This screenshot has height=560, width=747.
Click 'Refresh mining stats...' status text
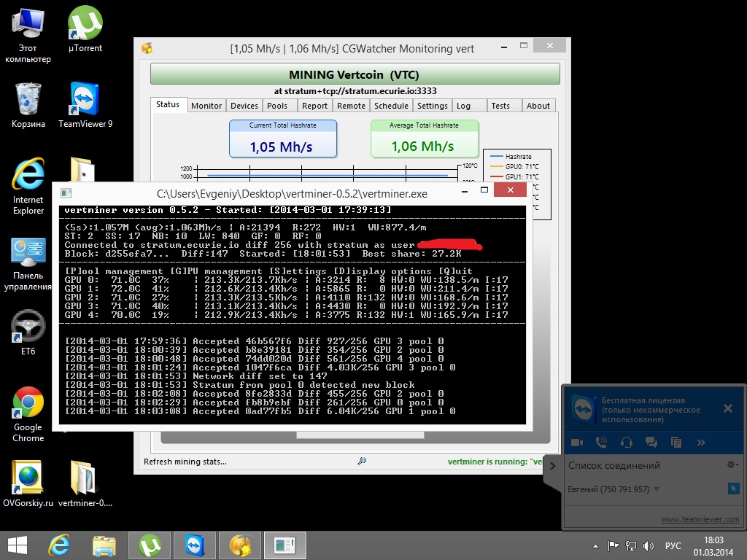[x=185, y=462]
